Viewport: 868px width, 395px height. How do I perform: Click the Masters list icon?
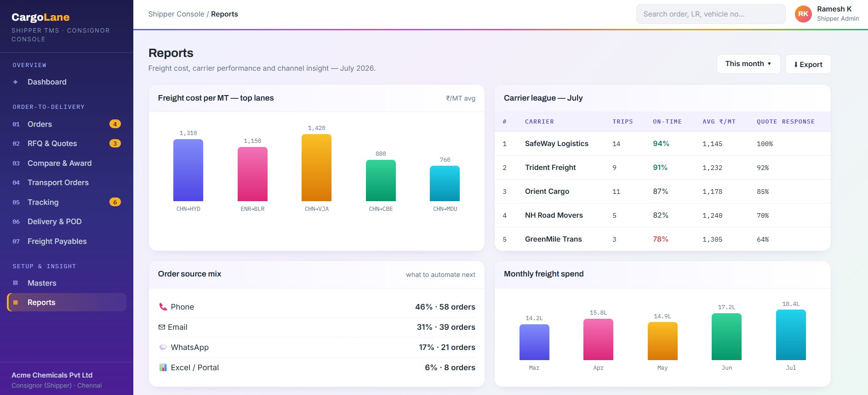pos(16,283)
